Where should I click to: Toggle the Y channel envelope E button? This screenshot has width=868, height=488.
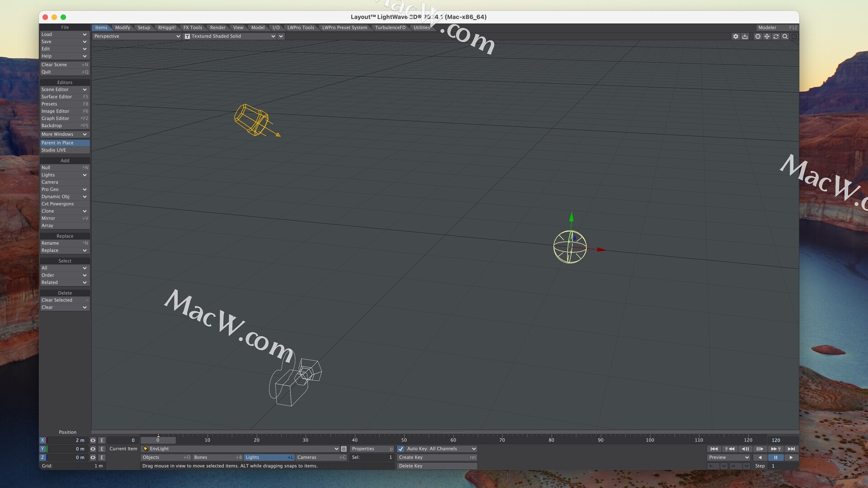(x=102, y=449)
